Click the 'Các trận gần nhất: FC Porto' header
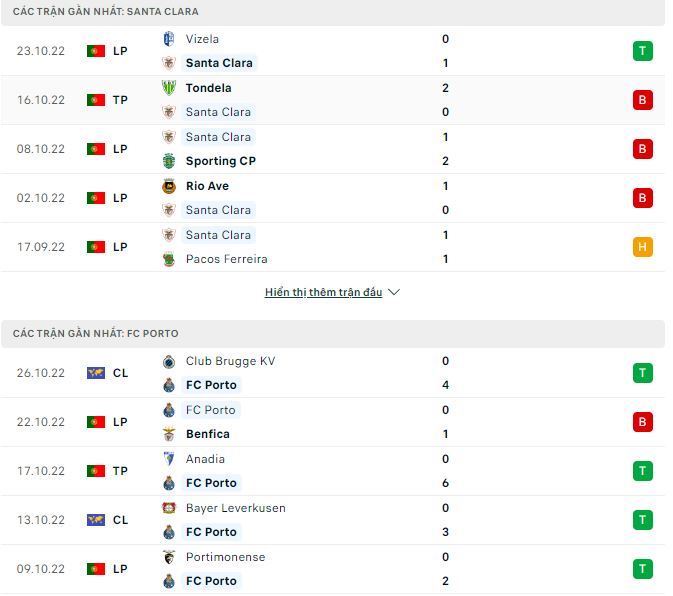 [x=96, y=333]
